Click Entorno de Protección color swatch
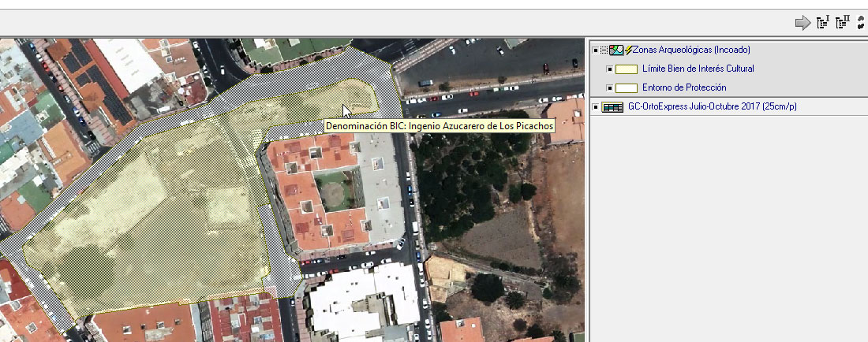Screen dimensions: 868x342 [x=627, y=88]
